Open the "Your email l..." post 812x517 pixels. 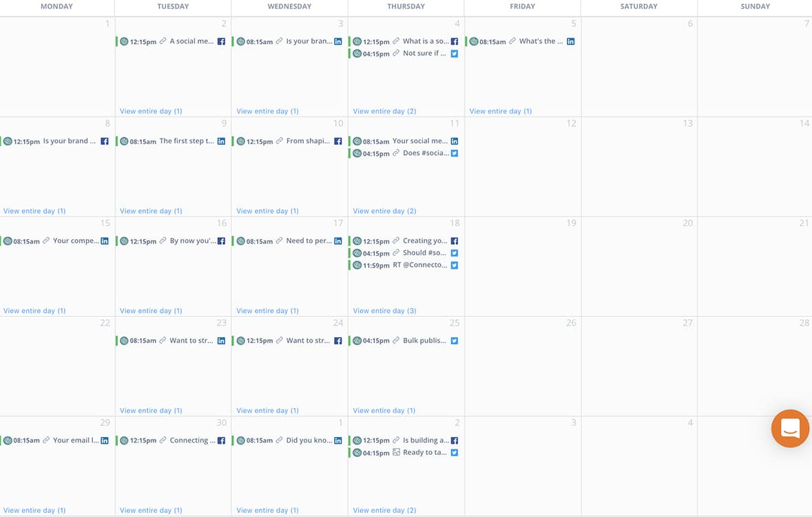[x=55, y=440]
